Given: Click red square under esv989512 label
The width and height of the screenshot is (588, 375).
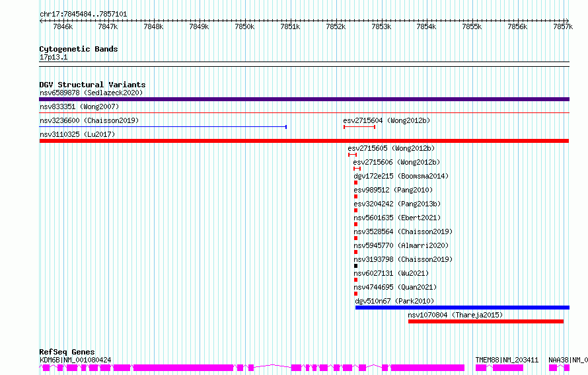Looking at the screenshot, I should (356, 196).
